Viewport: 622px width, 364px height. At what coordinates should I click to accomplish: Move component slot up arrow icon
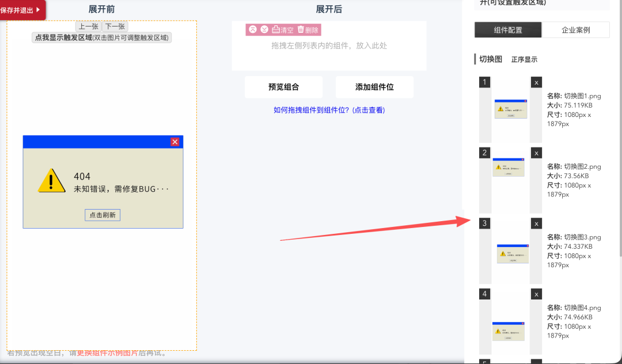click(x=253, y=29)
